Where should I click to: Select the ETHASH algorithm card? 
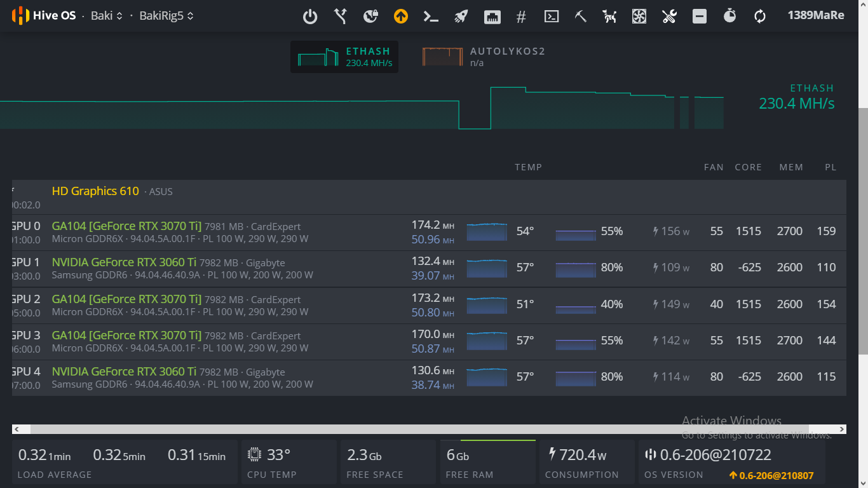tap(344, 57)
